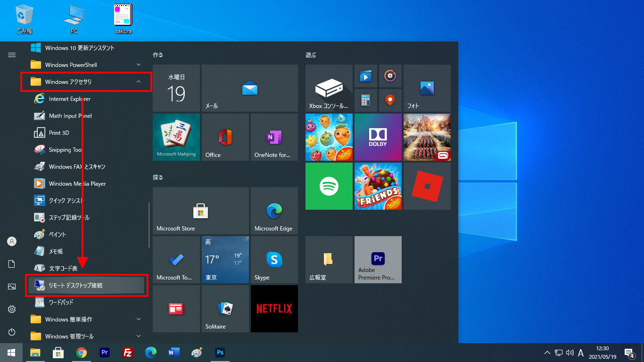Open Pictures from the Start sidebar
Screen dimensions: 644x362
coord(12,287)
